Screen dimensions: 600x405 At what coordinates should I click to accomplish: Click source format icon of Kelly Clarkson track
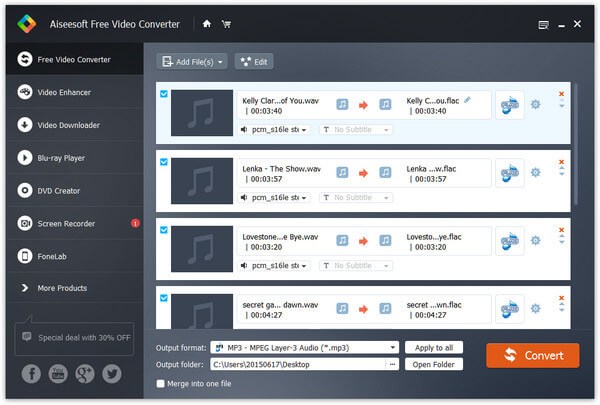pyautogui.click(x=342, y=105)
